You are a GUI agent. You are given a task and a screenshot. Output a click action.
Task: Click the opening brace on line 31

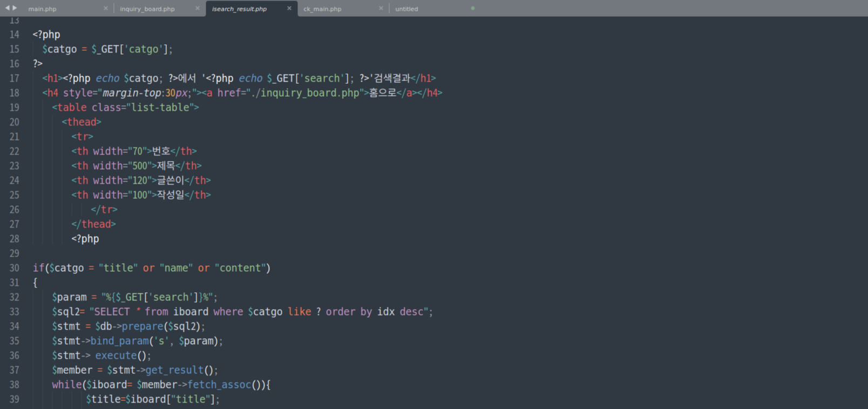[35, 283]
